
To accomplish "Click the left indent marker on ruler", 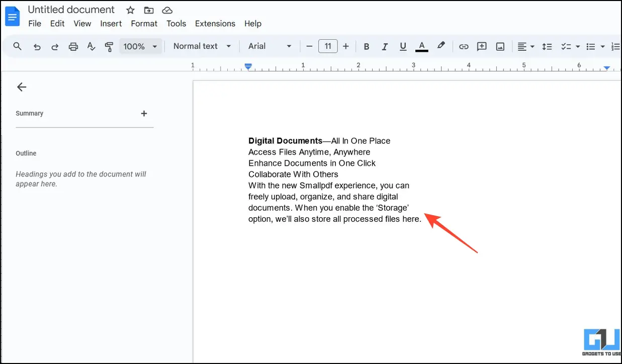I will 248,66.
